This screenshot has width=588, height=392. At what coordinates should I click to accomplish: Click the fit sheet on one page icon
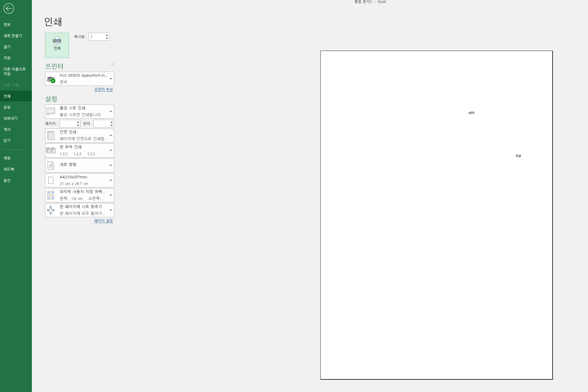coord(51,210)
